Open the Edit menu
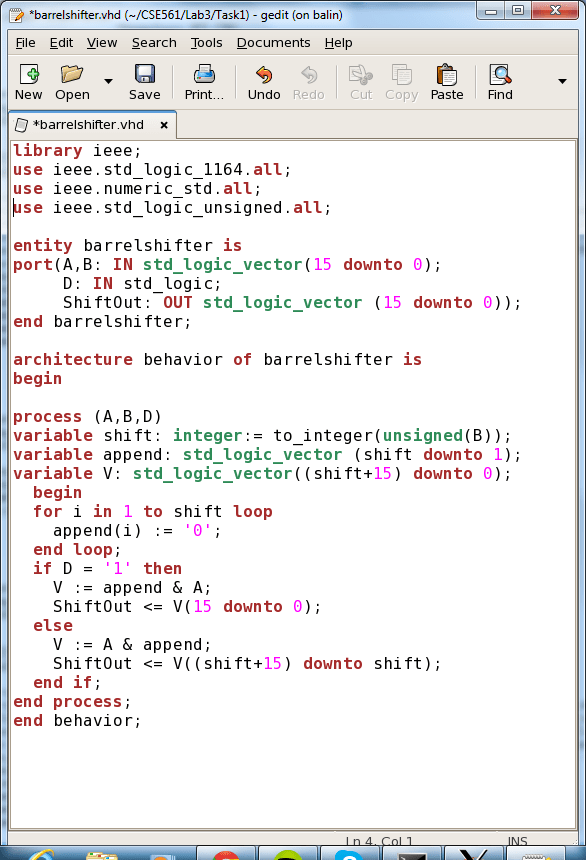The image size is (586, 860). [61, 43]
